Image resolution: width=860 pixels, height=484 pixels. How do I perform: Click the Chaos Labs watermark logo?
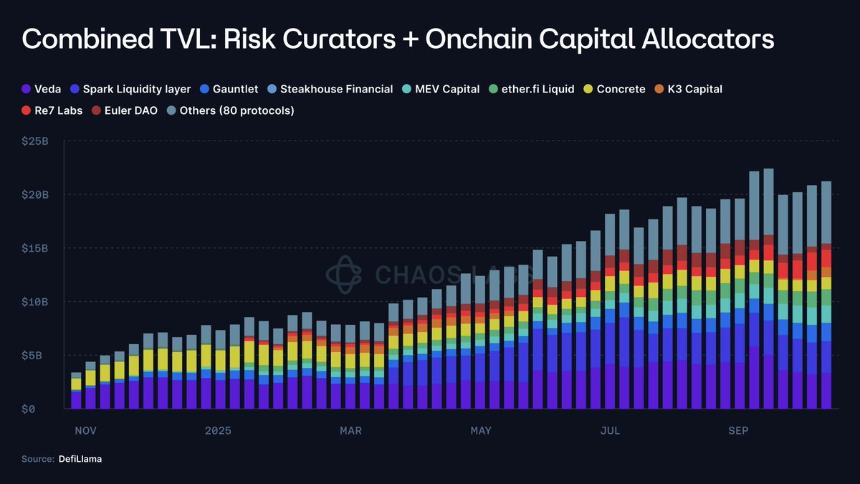[344, 274]
